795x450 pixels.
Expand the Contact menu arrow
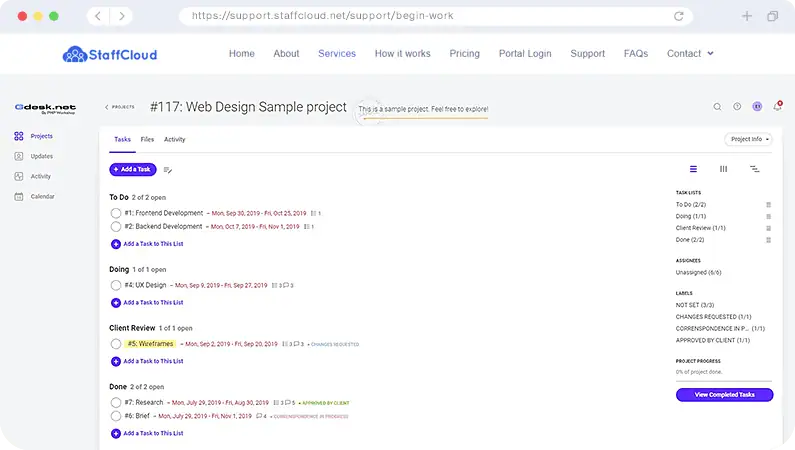[711, 53]
